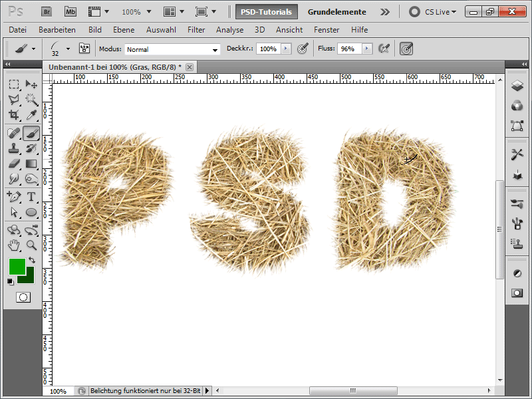Open the brush preset picker dropdown
The height and width of the screenshot is (399, 532).
coord(68,49)
